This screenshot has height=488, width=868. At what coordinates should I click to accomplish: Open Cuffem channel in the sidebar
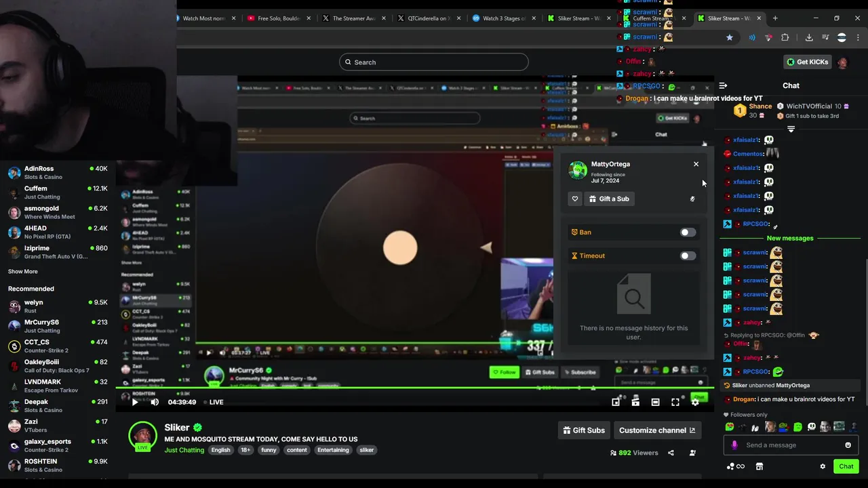(x=58, y=192)
